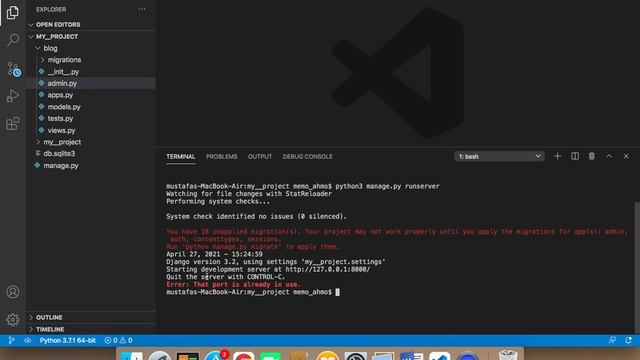Open the Manage gear settings icon
The image size is (640, 360).
[x=13, y=319]
